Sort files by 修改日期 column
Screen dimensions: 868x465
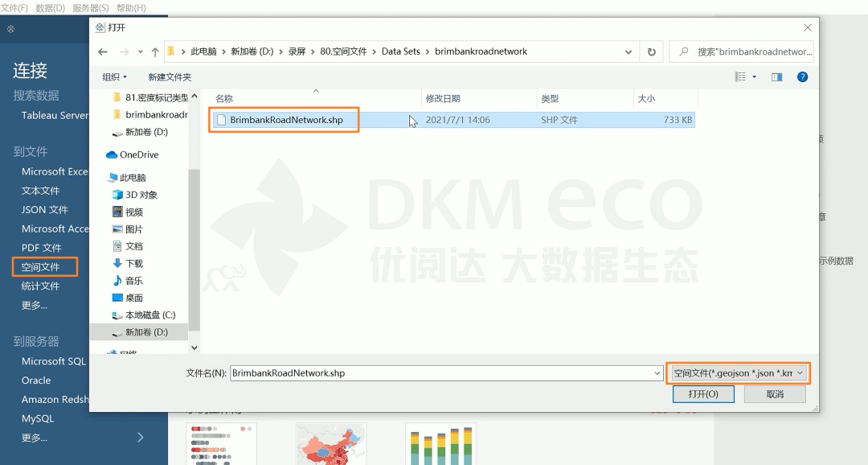(443, 99)
